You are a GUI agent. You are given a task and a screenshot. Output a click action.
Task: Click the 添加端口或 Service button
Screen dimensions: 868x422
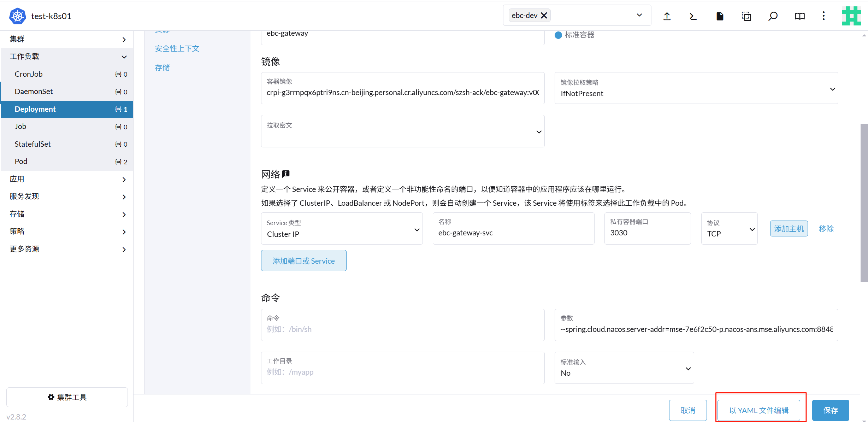303,261
